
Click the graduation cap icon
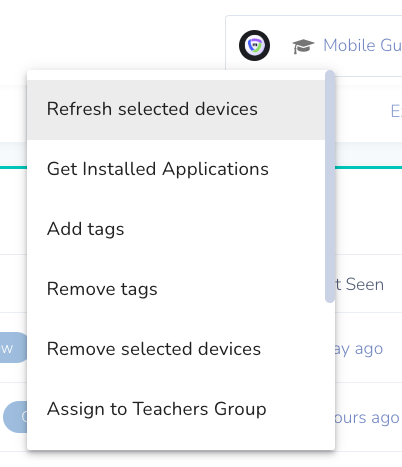(x=303, y=46)
